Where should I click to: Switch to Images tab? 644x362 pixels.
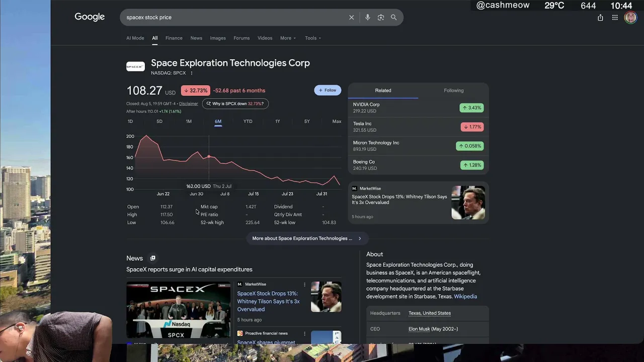point(218,38)
